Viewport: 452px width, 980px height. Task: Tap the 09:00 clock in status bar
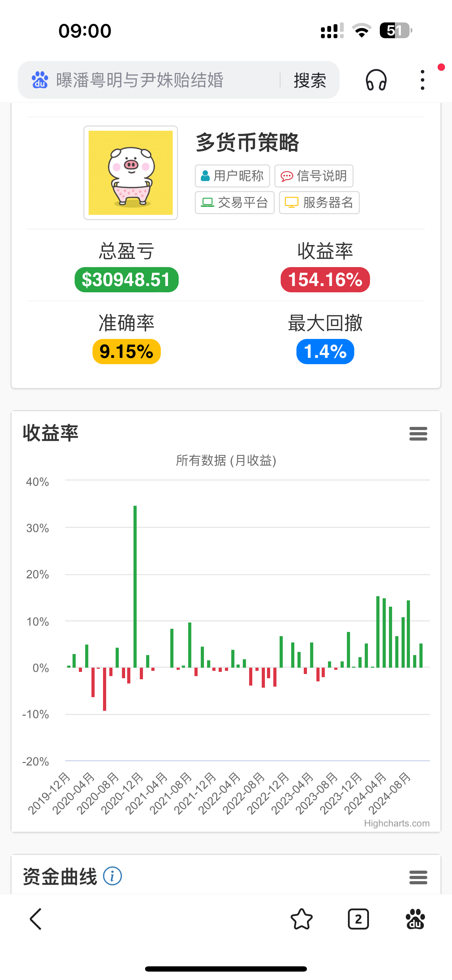tap(85, 31)
